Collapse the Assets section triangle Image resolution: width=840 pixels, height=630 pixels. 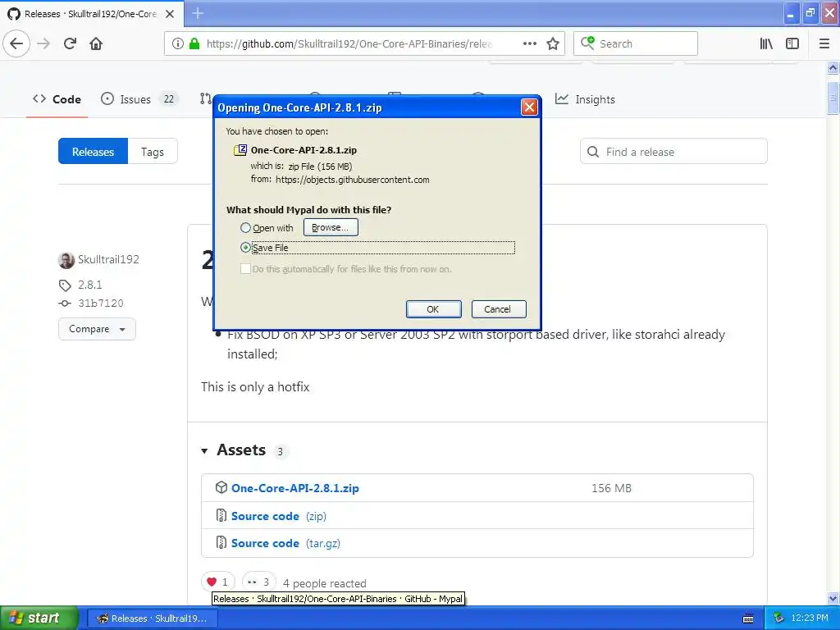204,451
